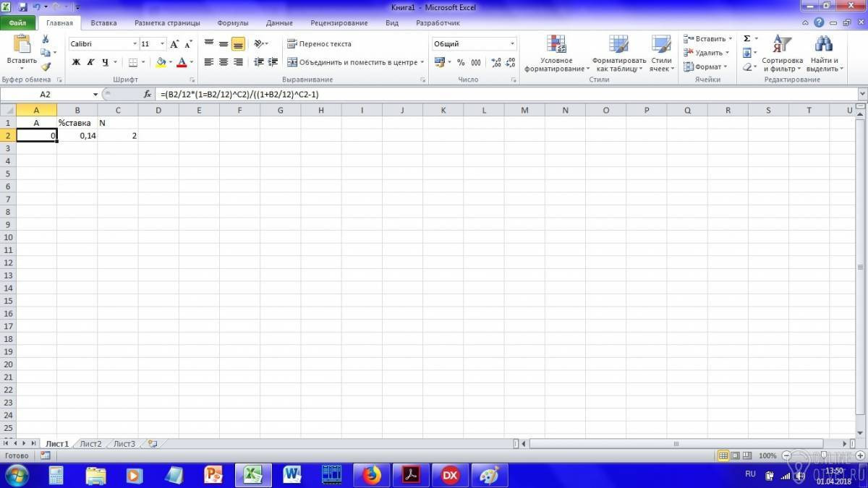
Task: Click the zoom slider in status bar
Action: click(820, 455)
